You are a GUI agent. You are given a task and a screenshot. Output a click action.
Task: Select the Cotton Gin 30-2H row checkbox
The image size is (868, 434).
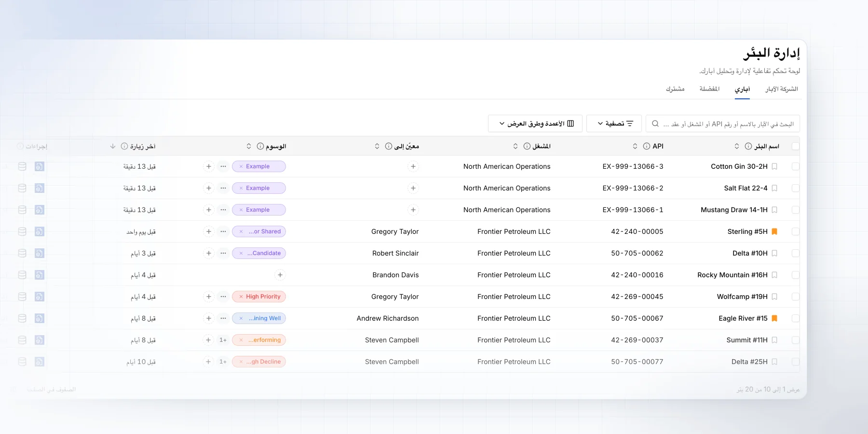point(796,166)
